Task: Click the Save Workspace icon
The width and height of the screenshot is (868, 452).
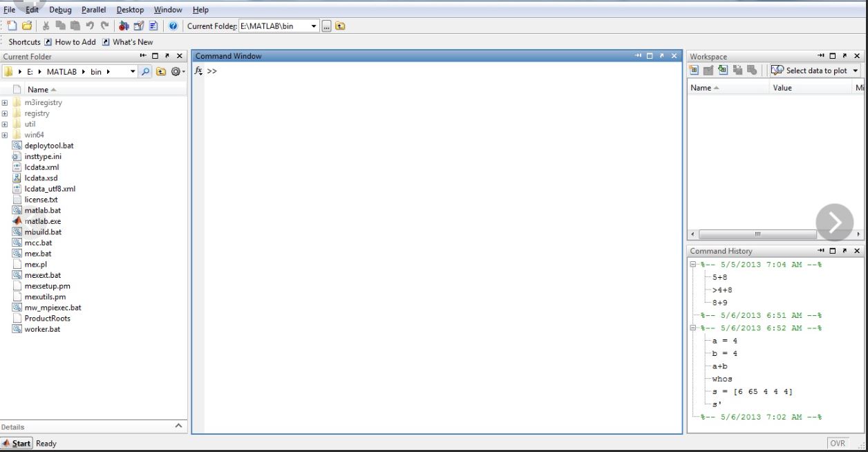Action: click(737, 70)
